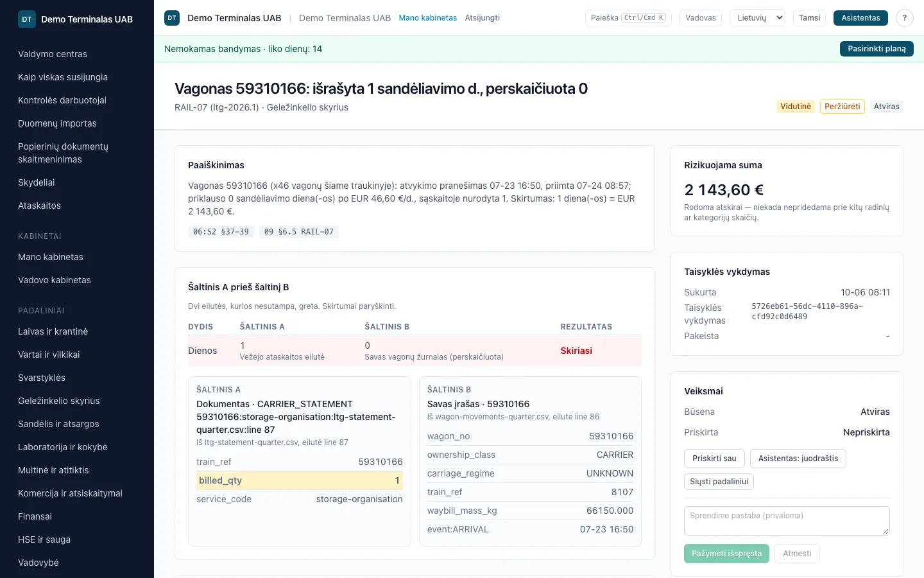Click the Vadovas button
The height and width of the screenshot is (578, 924).
coord(701,18)
